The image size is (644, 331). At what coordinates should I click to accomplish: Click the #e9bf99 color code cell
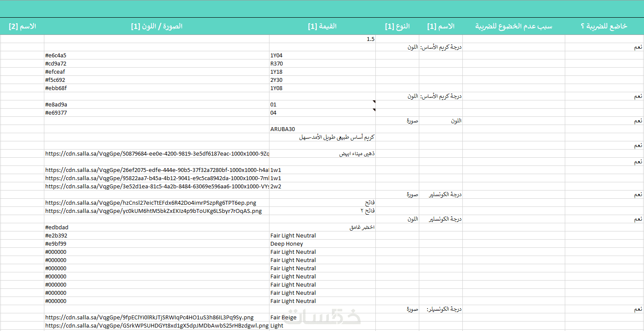(157, 244)
